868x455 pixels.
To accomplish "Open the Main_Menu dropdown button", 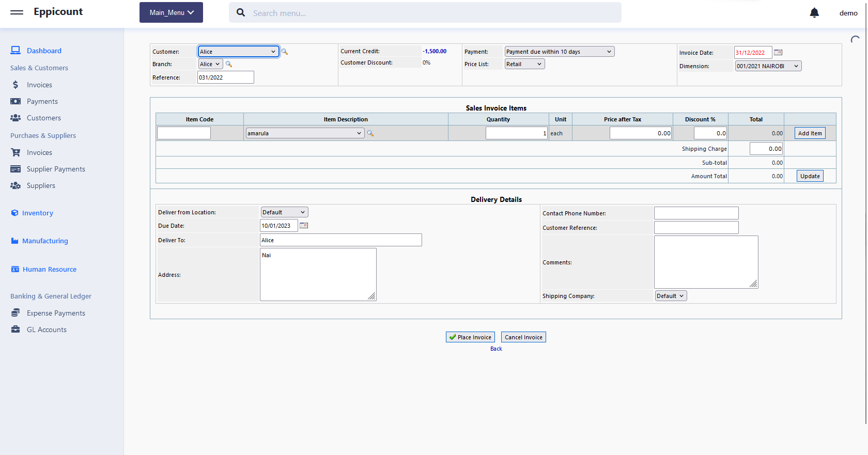I will 171,12.
